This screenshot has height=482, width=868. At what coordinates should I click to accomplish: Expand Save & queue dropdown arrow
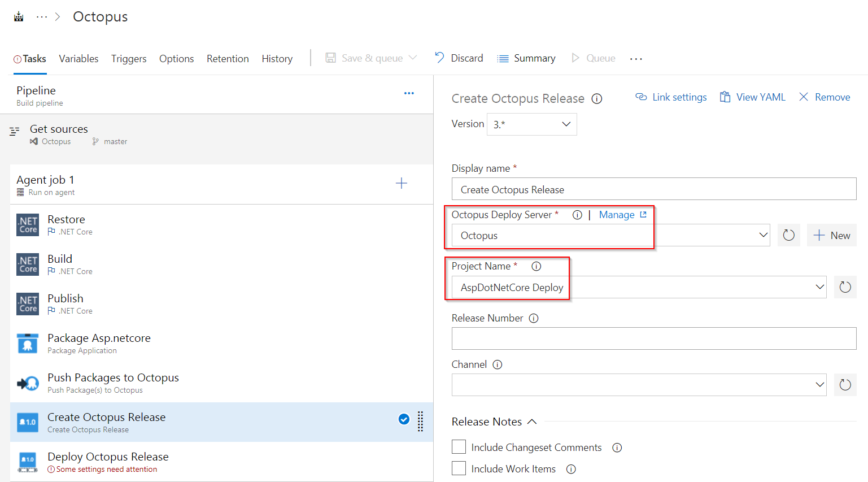413,58
